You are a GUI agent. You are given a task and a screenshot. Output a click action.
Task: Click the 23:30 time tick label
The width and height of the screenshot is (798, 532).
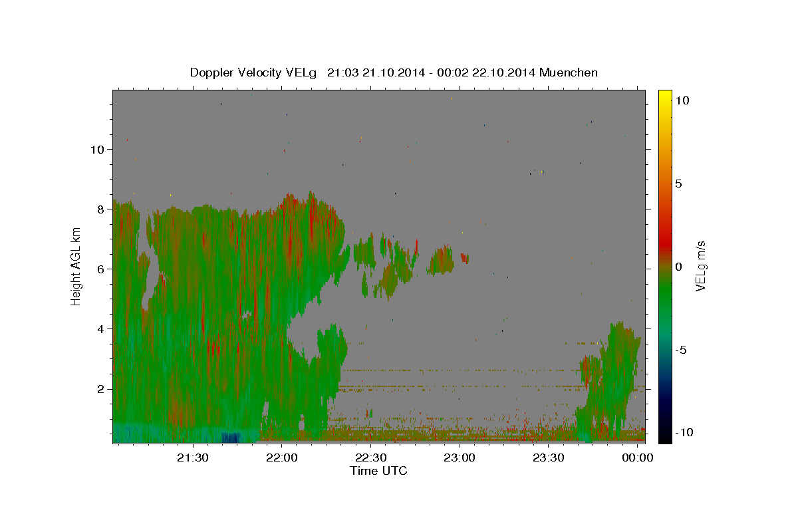pos(548,458)
